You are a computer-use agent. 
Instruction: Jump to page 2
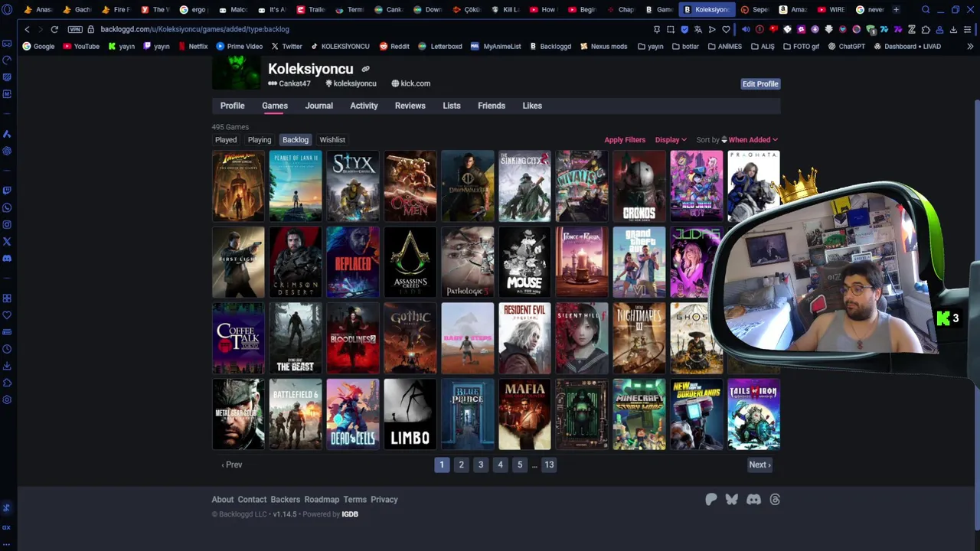click(461, 465)
